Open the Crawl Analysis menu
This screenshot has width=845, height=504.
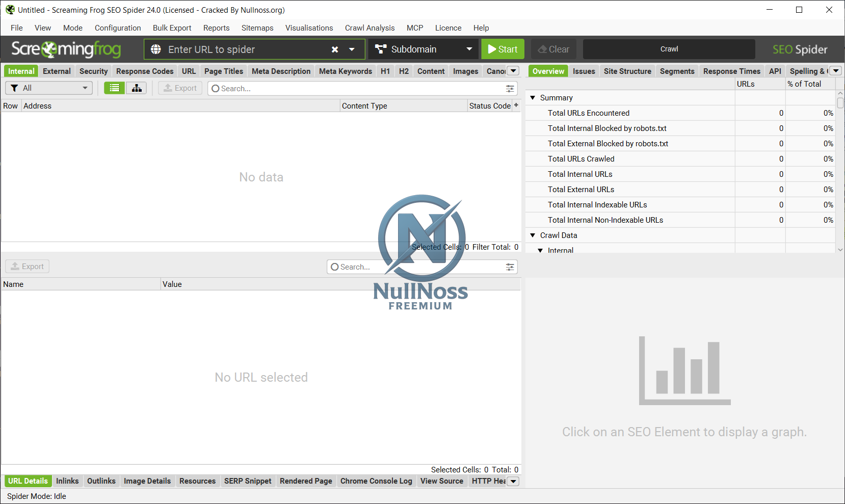[370, 28]
